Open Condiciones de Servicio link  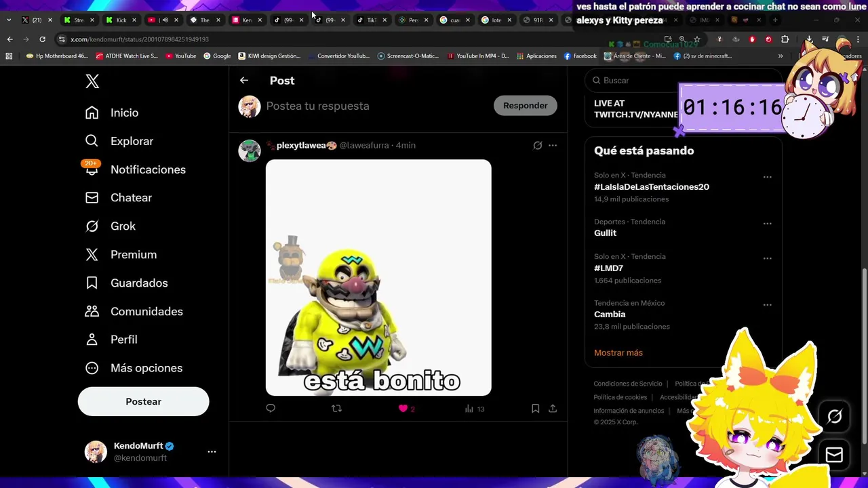628,384
